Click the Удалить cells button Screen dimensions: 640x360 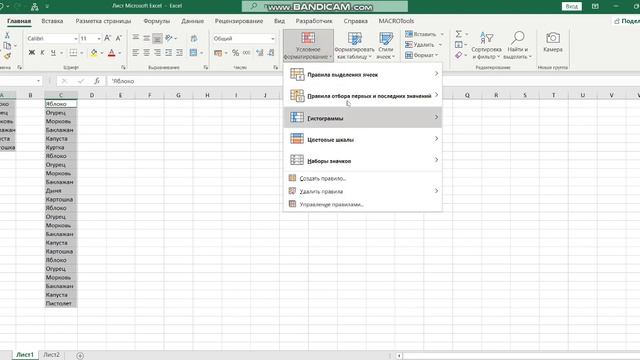point(420,44)
